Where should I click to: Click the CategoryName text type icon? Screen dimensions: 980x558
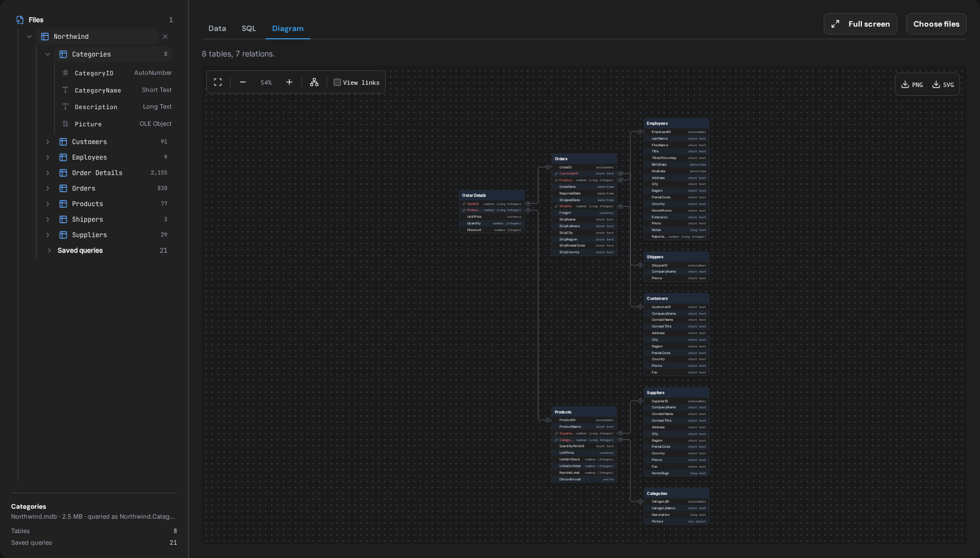coord(65,90)
